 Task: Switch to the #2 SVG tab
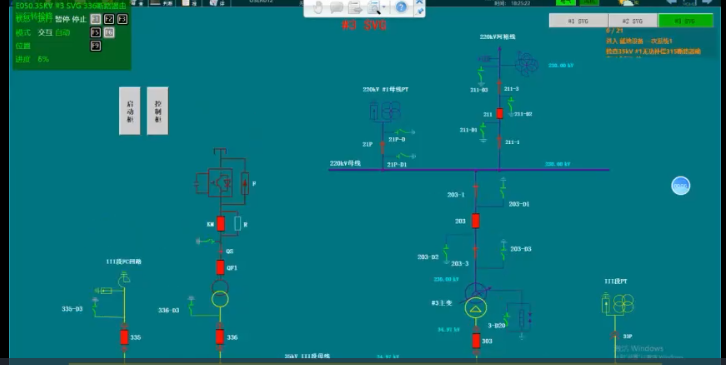pyautogui.click(x=632, y=21)
